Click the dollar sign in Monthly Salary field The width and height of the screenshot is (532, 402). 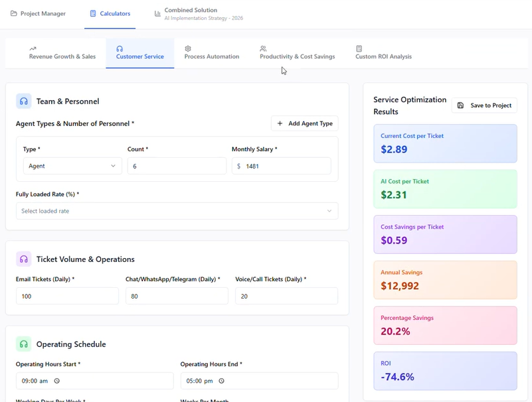[239, 166]
